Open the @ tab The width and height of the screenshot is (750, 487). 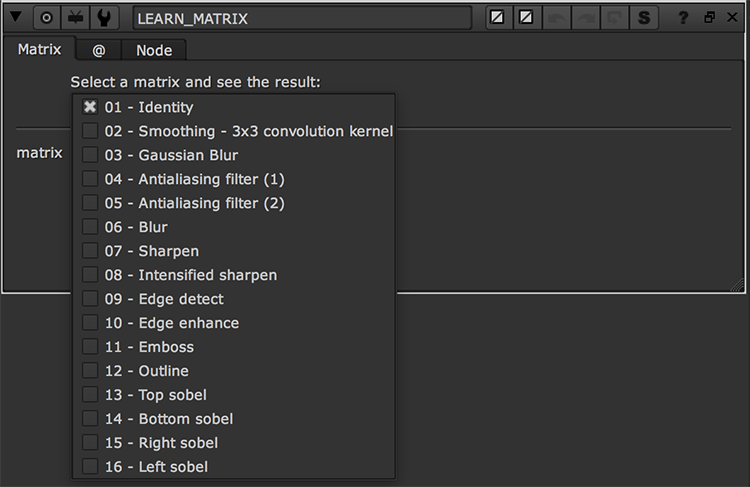click(98, 50)
